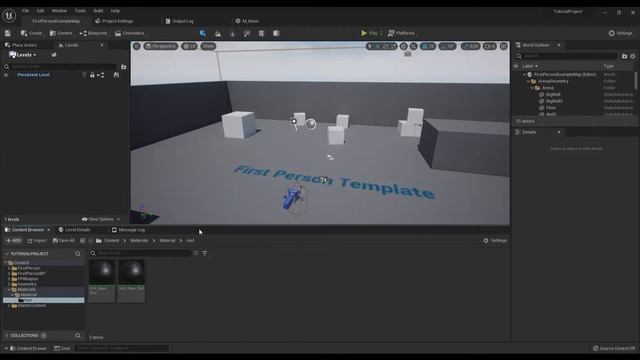Click Persistent Level save icon
The image size is (640, 360).
point(116,75)
